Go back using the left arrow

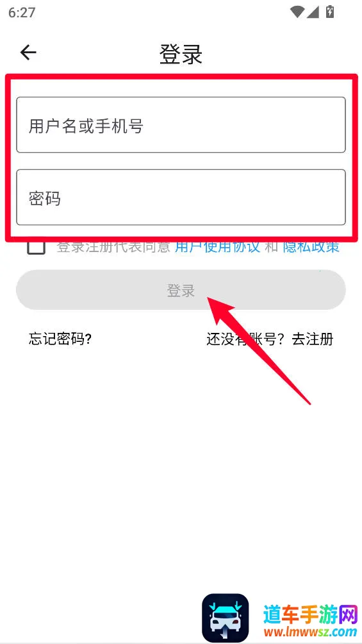click(28, 53)
